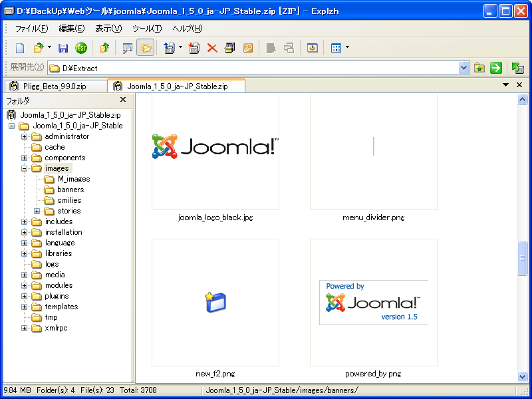Open the extract destination dropdown list
This screenshot has height=399, width=532.
[x=464, y=68]
